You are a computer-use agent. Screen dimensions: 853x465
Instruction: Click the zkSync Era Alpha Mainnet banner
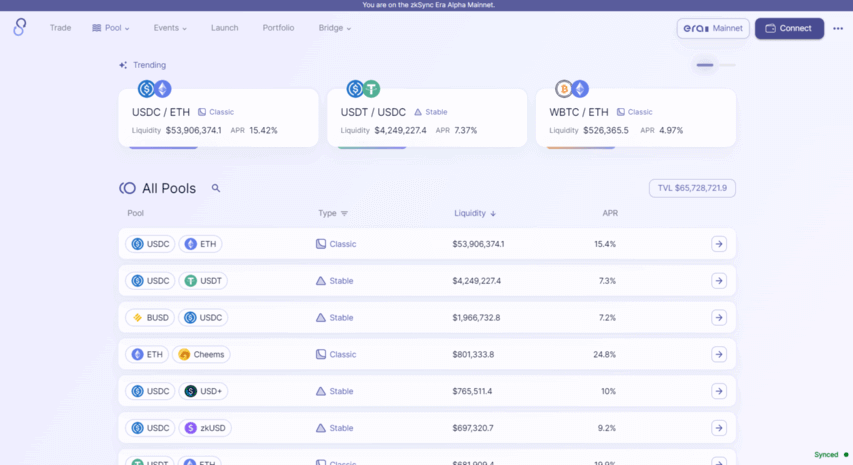coord(428,5)
